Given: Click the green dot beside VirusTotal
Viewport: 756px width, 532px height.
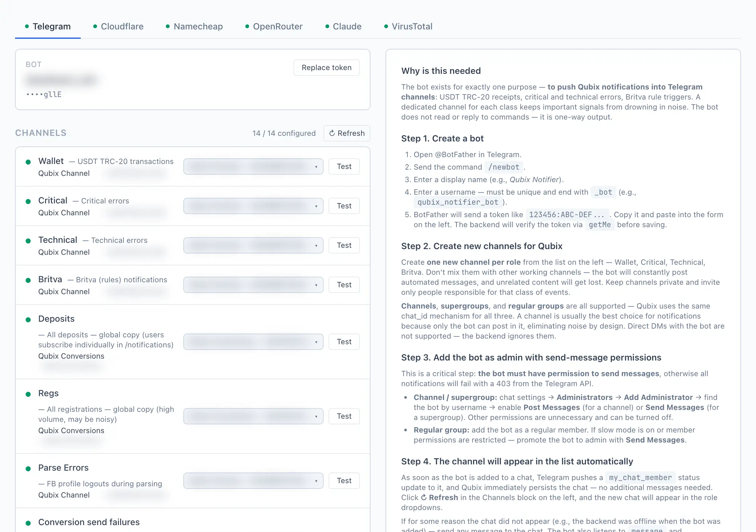Looking at the screenshot, I should pos(386,26).
